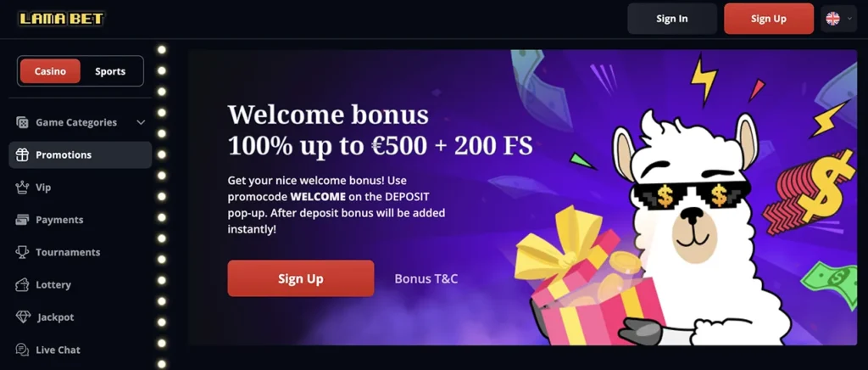Screen dimensions: 868x370
Task: Click the Lottery icon in sidebar
Action: click(22, 284)
